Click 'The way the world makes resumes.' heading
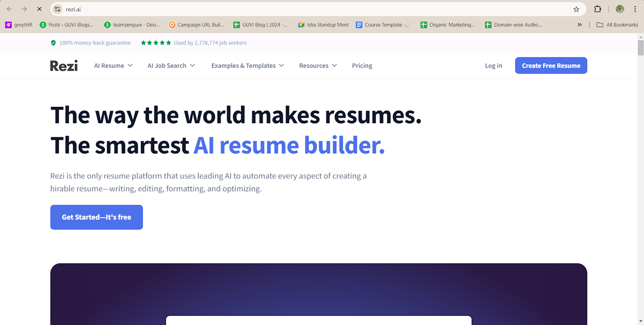644x325 pixels. coord(236,115)
